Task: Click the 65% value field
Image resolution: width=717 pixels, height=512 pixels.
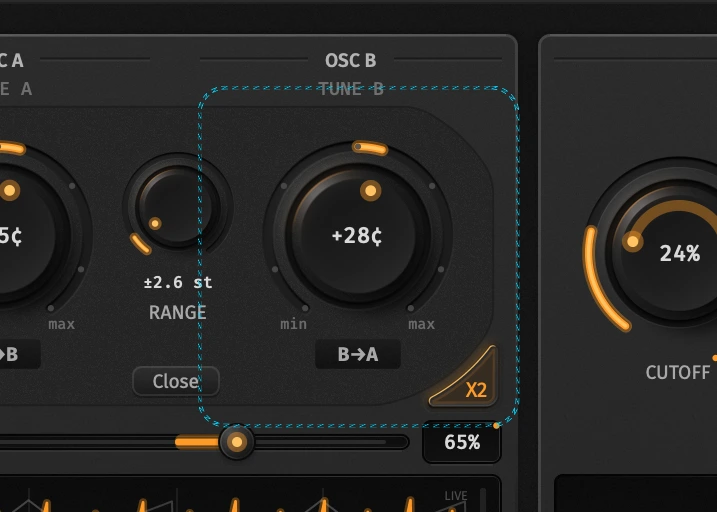Action: click(x=462, y=442)
